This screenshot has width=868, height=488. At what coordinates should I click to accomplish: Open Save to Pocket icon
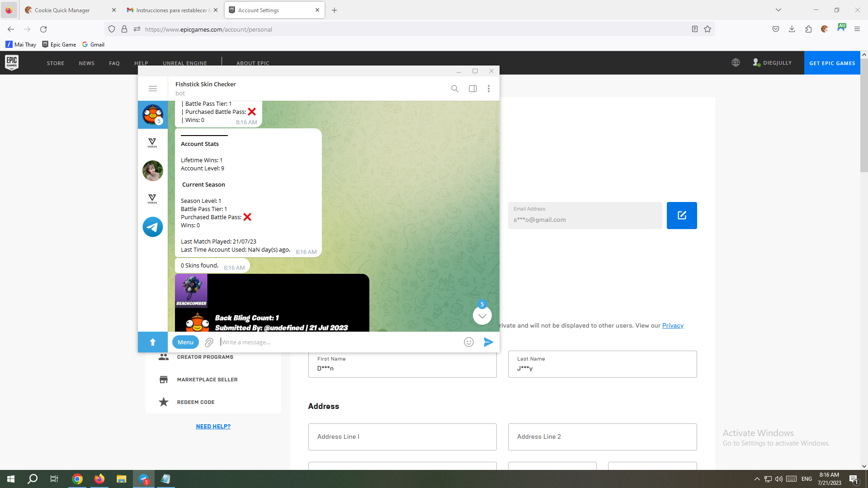coord(776,29)
